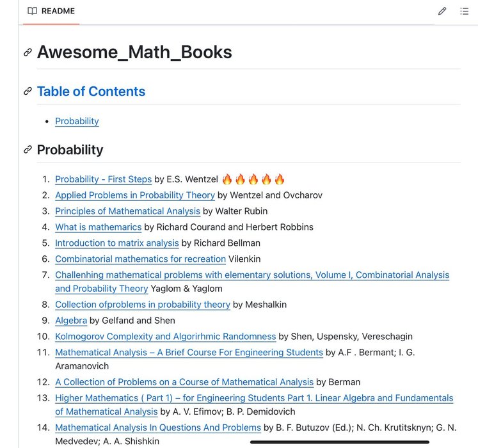Viewport: 478px width, 448px height.
Task: Click anchor link icon beside Probability heading
Action: pyautogui.click(x=28, y=149)
